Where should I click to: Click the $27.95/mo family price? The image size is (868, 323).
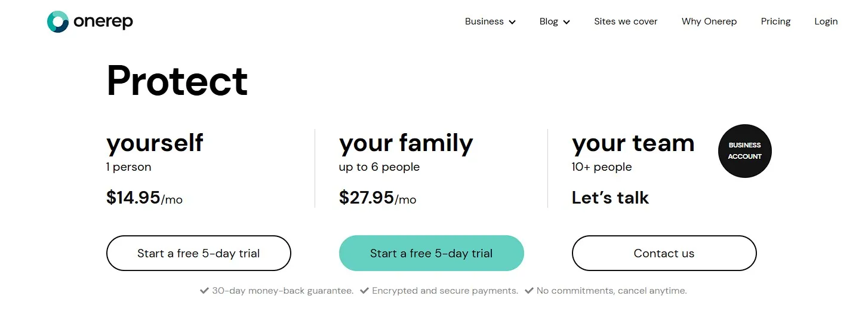[x=377, y=198]
